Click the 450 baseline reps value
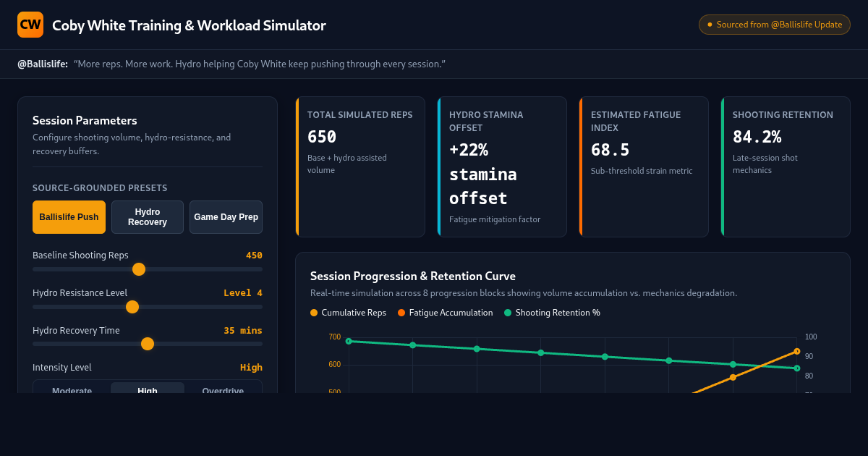The width and height of the screenshot is (868, 456). pyautogui.click(x=254, y=256)
